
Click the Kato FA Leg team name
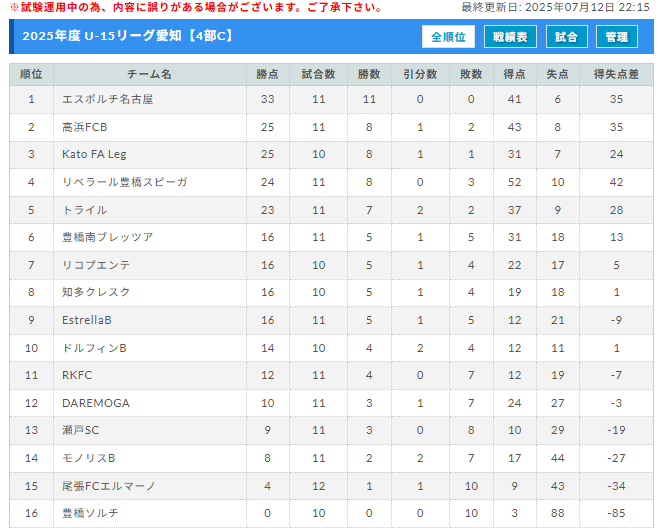tap(94, 154)
